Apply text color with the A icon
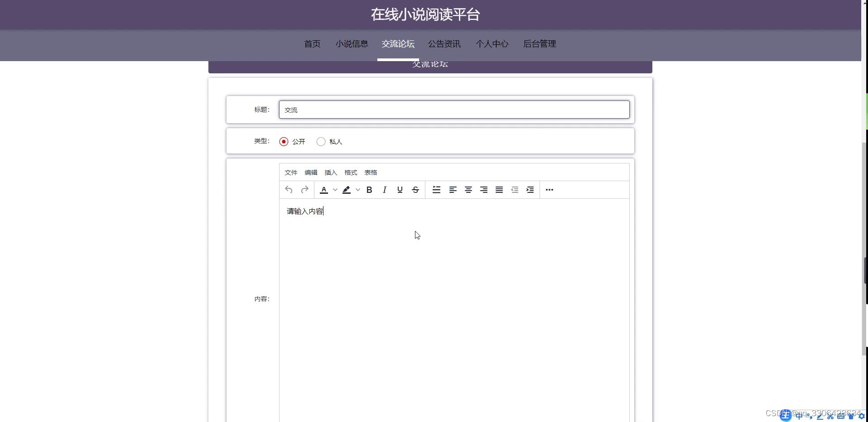Screen dimensions: 868x422 (x=324, y=190)
